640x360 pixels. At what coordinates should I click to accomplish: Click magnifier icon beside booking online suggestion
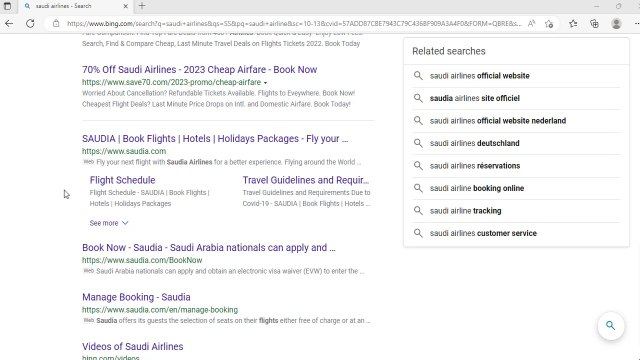(418, 188)
